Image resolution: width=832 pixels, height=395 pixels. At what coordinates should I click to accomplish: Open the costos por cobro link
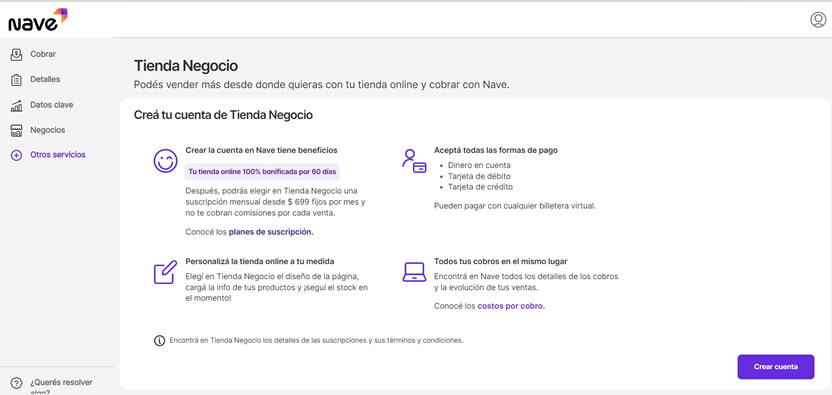pos(511,306)
